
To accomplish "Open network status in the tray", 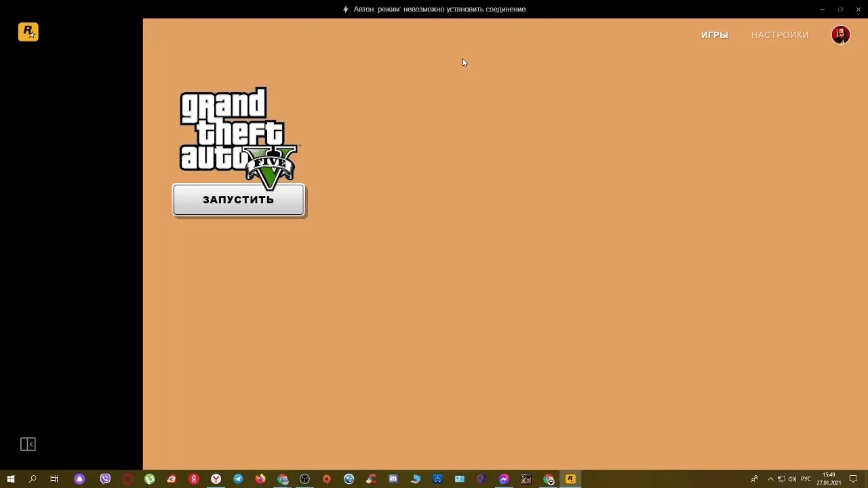I will point(781,479).
